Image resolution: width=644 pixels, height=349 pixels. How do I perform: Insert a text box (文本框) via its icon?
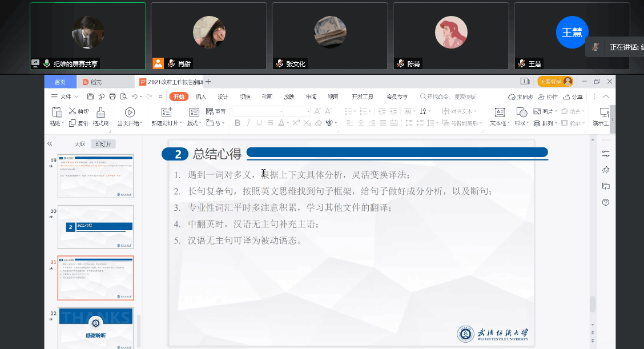499,113
